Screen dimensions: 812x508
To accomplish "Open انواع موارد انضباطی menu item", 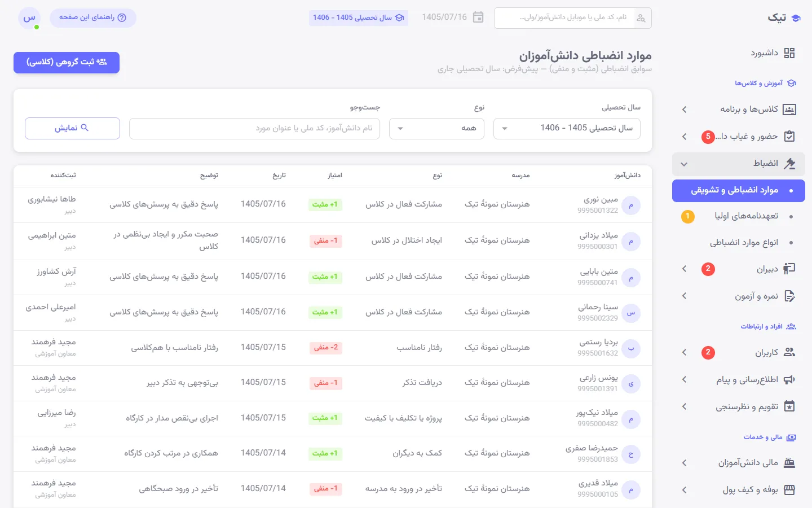I will click(739, 243).
